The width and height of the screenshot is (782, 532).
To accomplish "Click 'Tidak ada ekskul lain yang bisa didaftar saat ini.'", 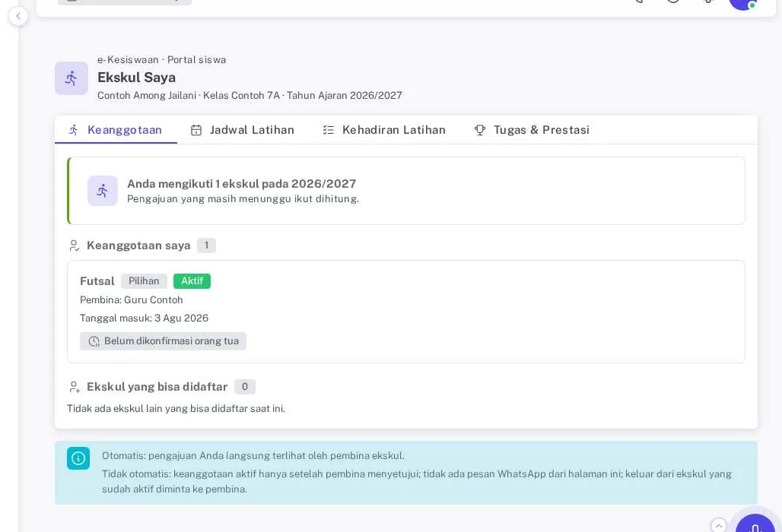I will click(176, 409).
